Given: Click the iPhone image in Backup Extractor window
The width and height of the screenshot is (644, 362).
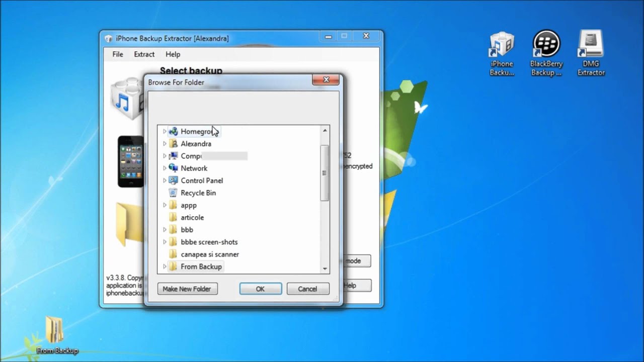Looking at the screenshot, I should 130,161.
